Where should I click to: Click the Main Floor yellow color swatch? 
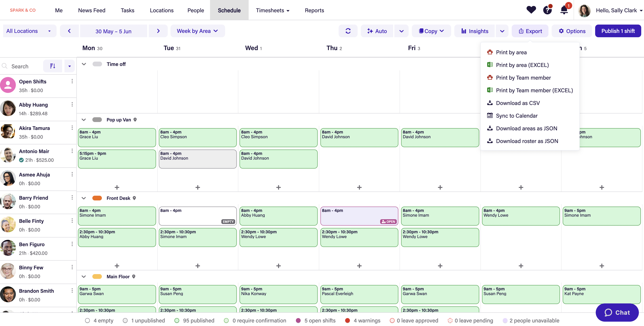[x=97, y=276]
